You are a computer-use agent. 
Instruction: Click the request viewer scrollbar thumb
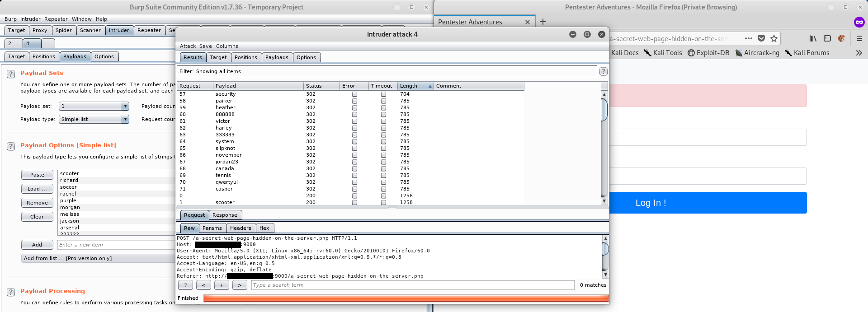click(x=605, y=249)
